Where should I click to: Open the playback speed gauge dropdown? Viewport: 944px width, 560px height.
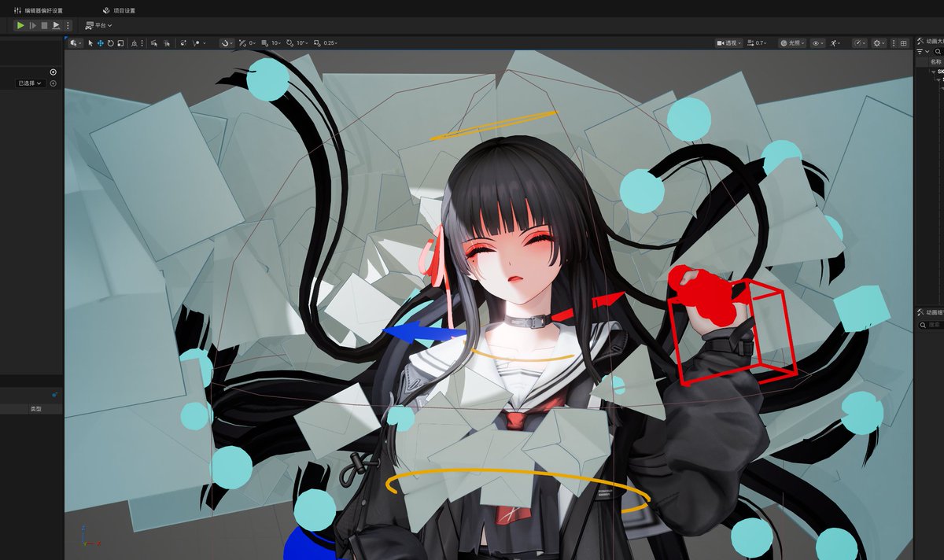point(859,43)
